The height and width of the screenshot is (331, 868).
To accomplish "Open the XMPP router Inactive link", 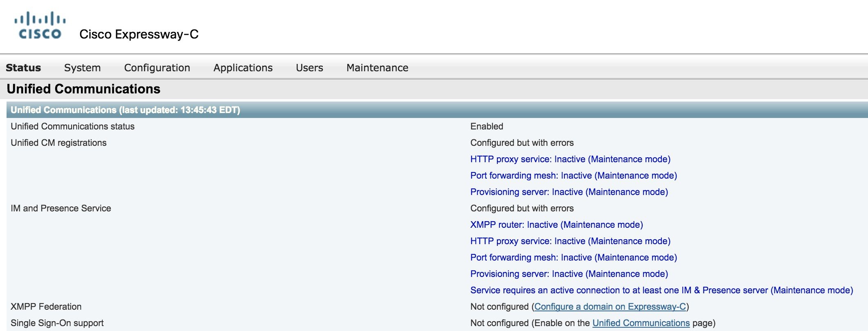I will pyautogui.click(x=556, y=224).
